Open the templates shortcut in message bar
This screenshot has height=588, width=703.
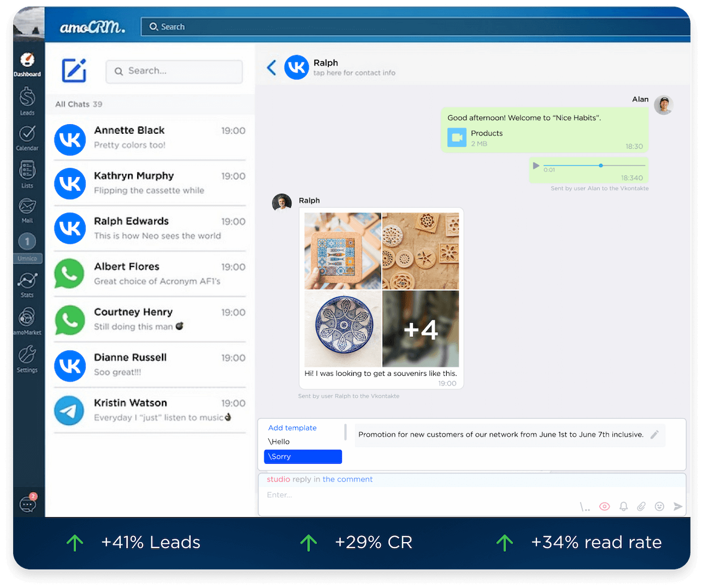[585, 507]
